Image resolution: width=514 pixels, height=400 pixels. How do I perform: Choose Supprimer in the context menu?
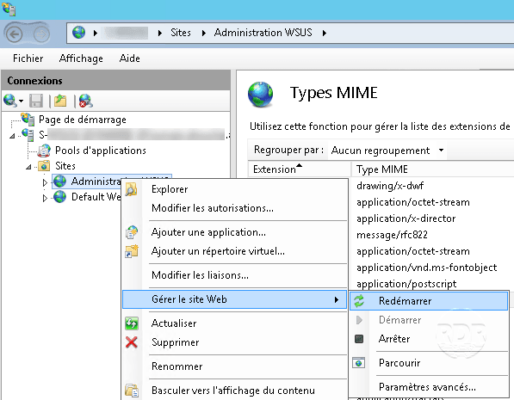click(235, 342)
